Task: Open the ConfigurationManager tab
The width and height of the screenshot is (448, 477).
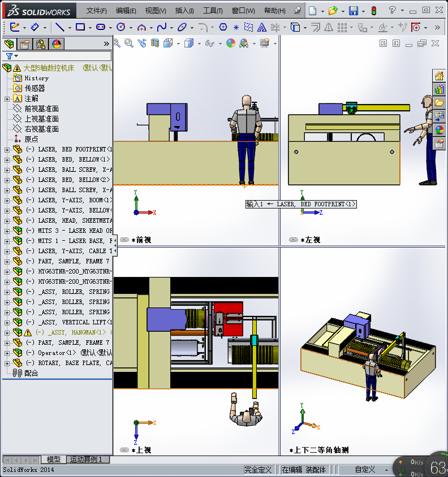Action: (x=41, y=44)
